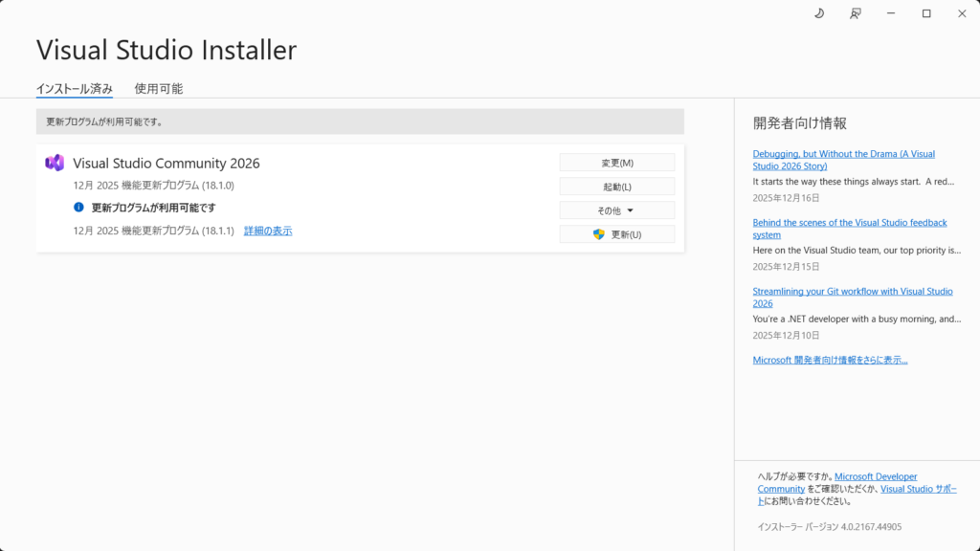Open the feedback icon in title bar
Viewport: 980px width, 551px height.
coord(855,13)
